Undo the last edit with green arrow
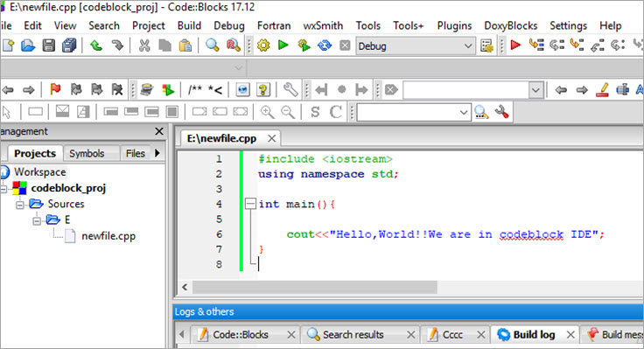This screenshot has height=349, width=644. tap(96, 45)
